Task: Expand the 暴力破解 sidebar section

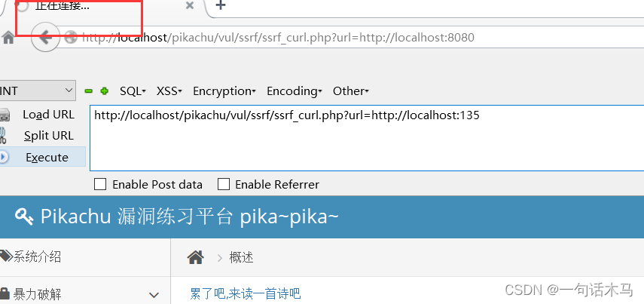Action: click(154, 294)
